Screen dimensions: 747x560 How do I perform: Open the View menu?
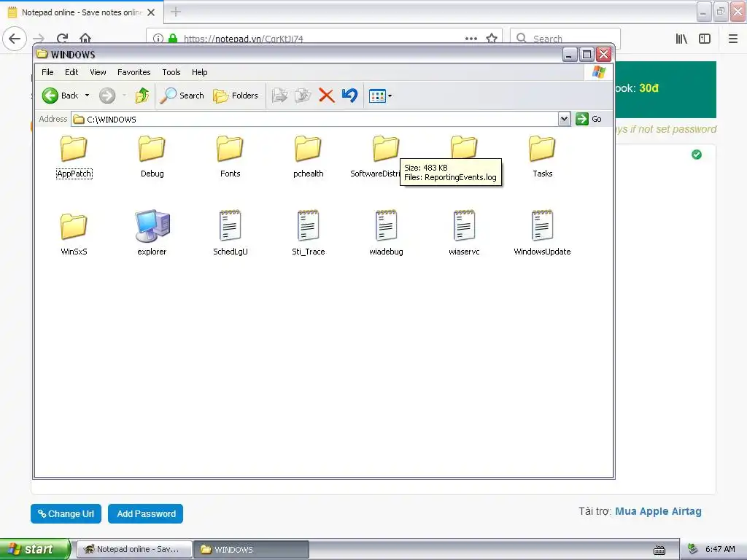(x=98, y=72)
